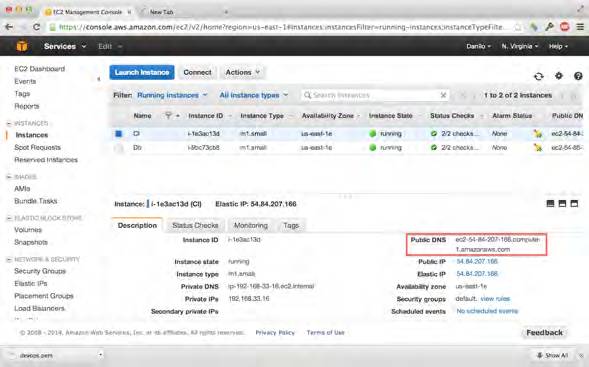Toggle the CI instance row checkbox
The height and width of the screenshot is (367, 589).
click(119, 134)
